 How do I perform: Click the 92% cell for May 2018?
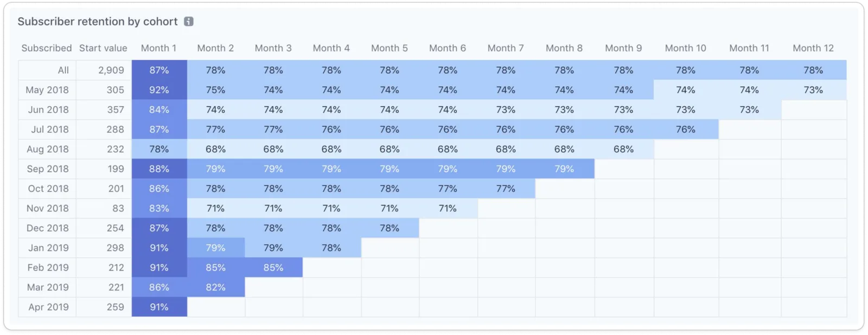coord(159,90)
